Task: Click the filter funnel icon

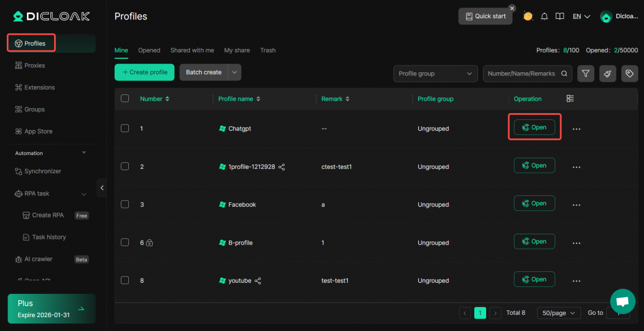Action: (586, 73)
